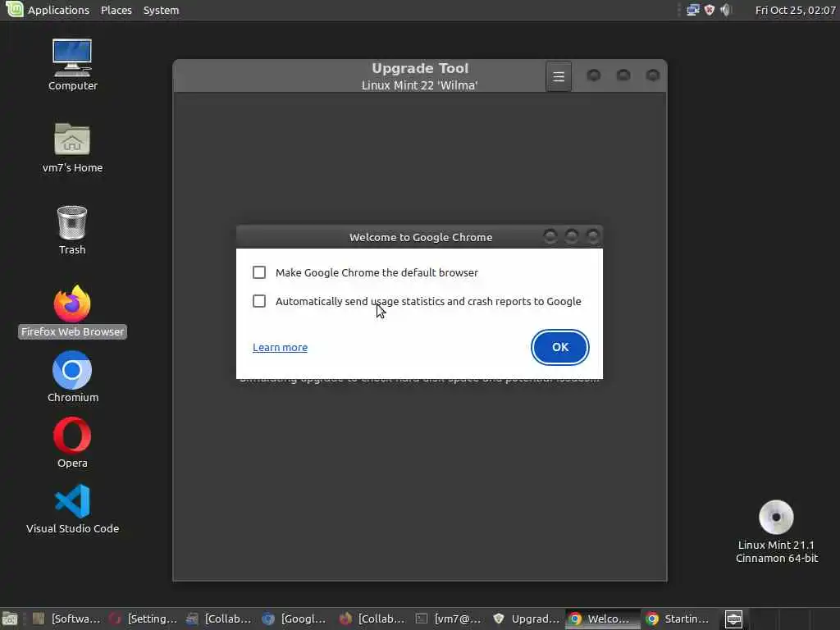The height and width of the screenshot is (630, 840).
Task: Click the show desktop icon in bottom panel
Action: click(10, 619)
